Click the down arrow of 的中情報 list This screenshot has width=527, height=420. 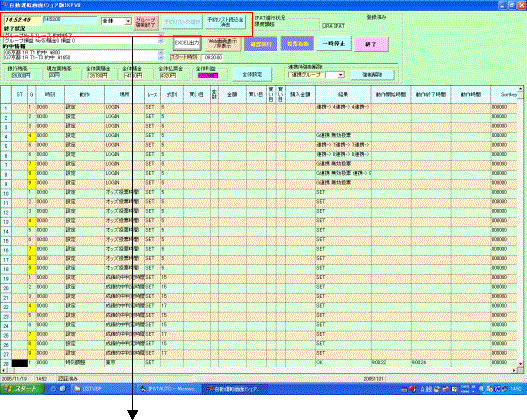(x=161, y=58)
